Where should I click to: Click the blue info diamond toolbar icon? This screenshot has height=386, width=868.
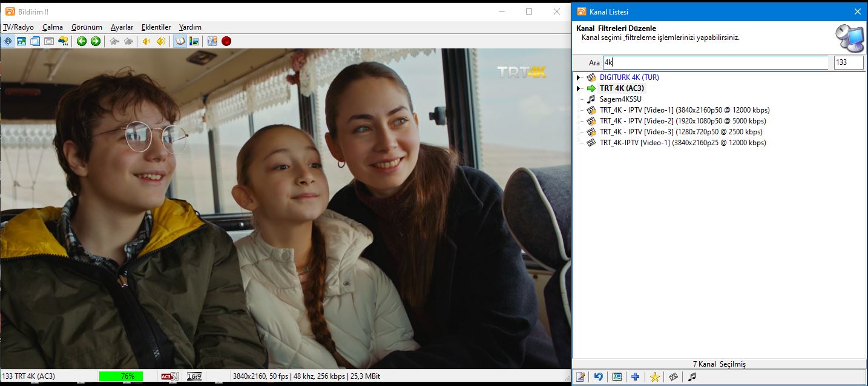tap(8, 41)
